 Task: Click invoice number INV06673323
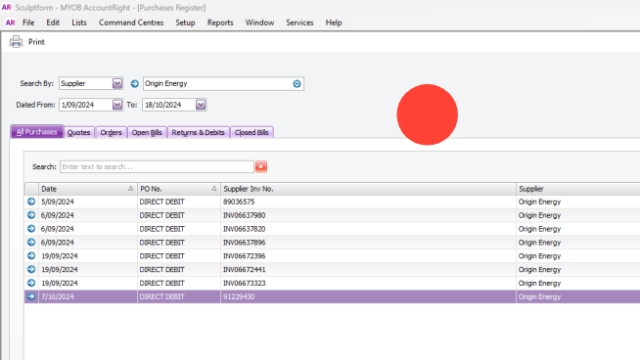pos(244,283)
